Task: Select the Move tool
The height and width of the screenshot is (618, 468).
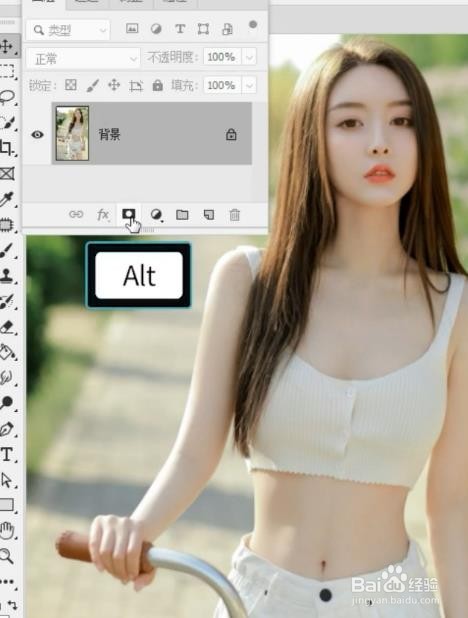Action: pyautogui.click(x=7, y=47)
